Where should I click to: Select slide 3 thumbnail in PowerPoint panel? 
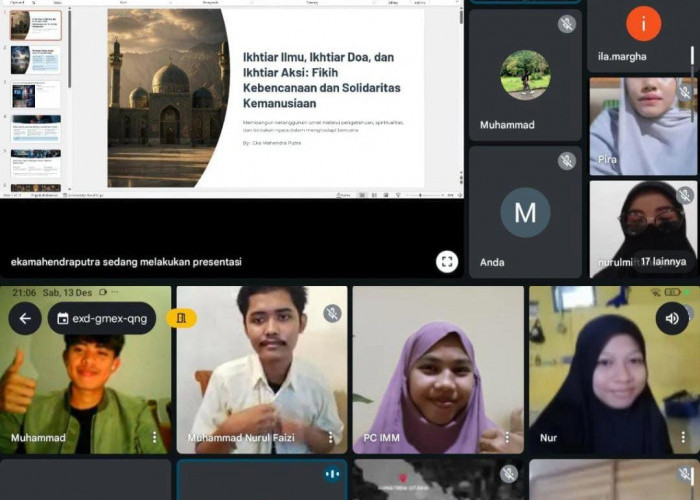click(36, 95)
